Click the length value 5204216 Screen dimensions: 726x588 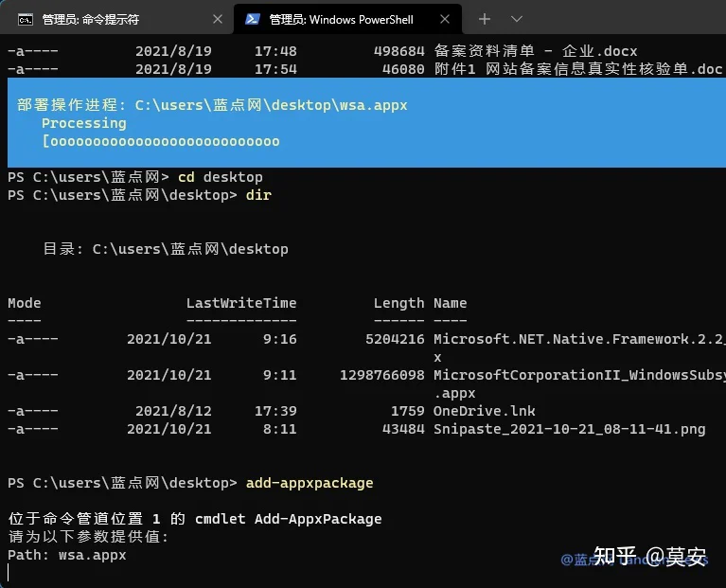tap(395, 339)
